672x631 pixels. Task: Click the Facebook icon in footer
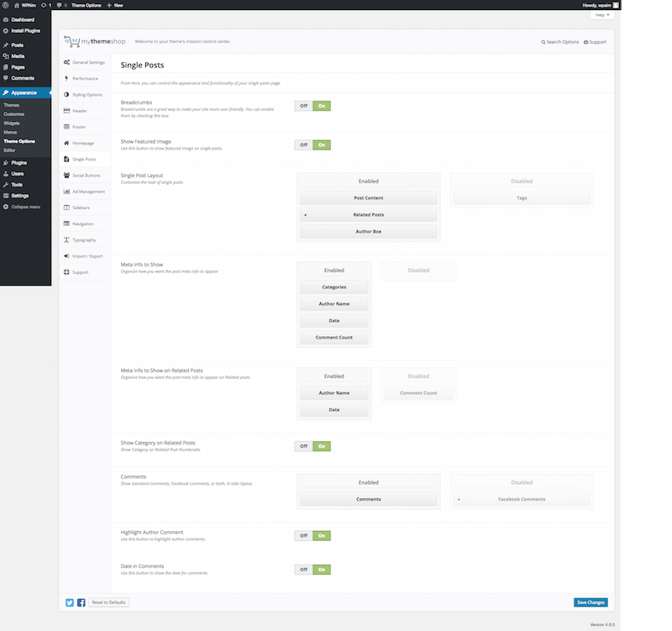[x=81, y=602]
